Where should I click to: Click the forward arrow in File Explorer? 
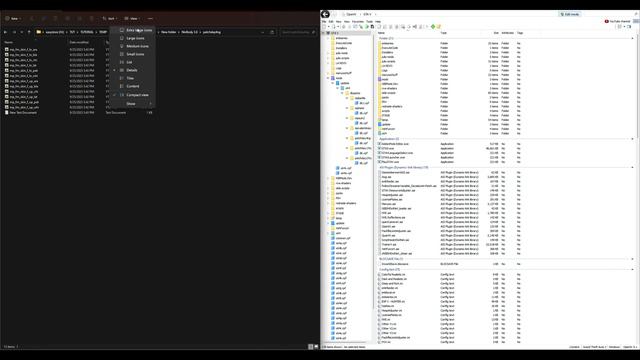coord(14,32)
